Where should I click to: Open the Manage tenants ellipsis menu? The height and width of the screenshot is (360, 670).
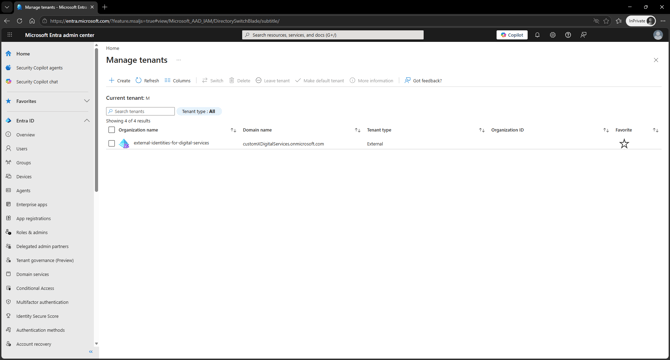[179, 60]
